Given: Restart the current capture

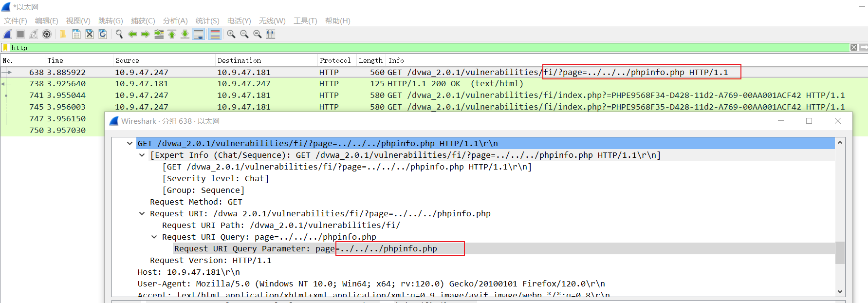Looking at the screenshot, I should [x=34, y=34].
